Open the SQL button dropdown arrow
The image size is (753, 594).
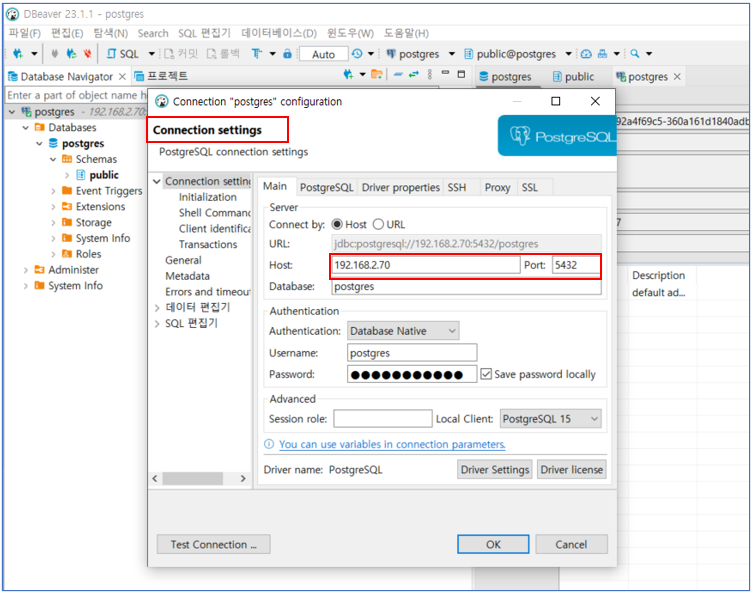click(151, 54)
